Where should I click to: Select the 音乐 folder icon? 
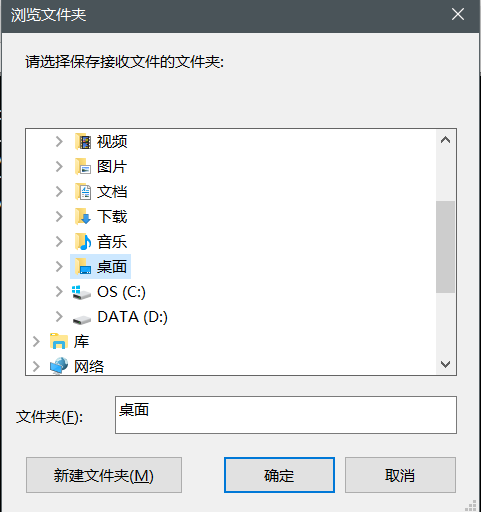click(x=83, y=242)
